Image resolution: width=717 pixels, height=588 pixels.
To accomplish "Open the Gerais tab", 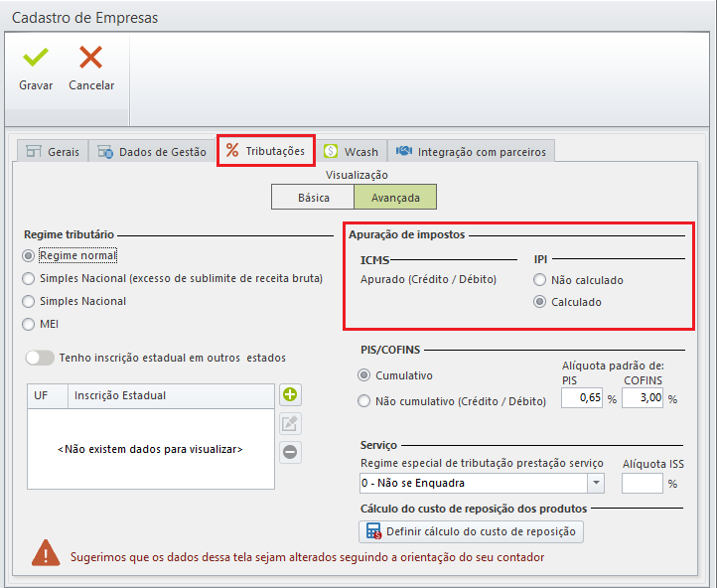I will [53, 151].
